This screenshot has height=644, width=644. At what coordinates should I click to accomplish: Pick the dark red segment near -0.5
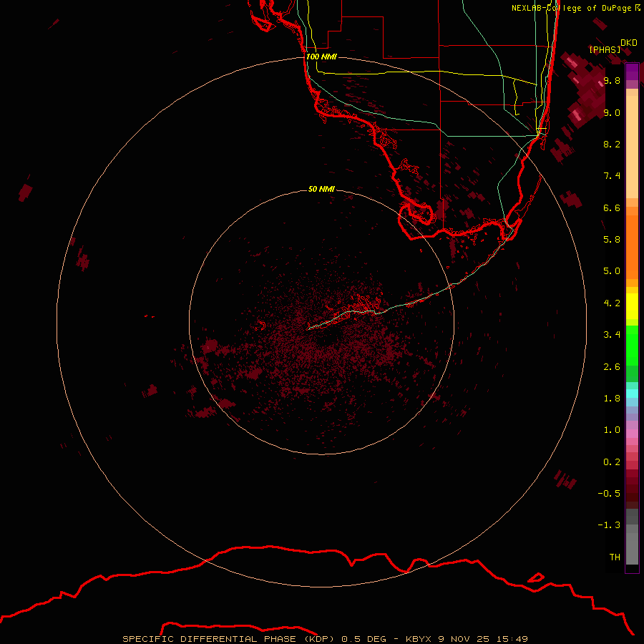[x=632, y=493]
